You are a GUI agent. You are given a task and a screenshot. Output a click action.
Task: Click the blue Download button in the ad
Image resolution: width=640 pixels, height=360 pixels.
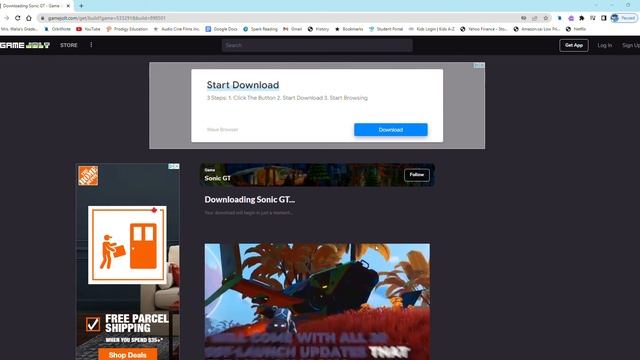(x=391, y=130)
